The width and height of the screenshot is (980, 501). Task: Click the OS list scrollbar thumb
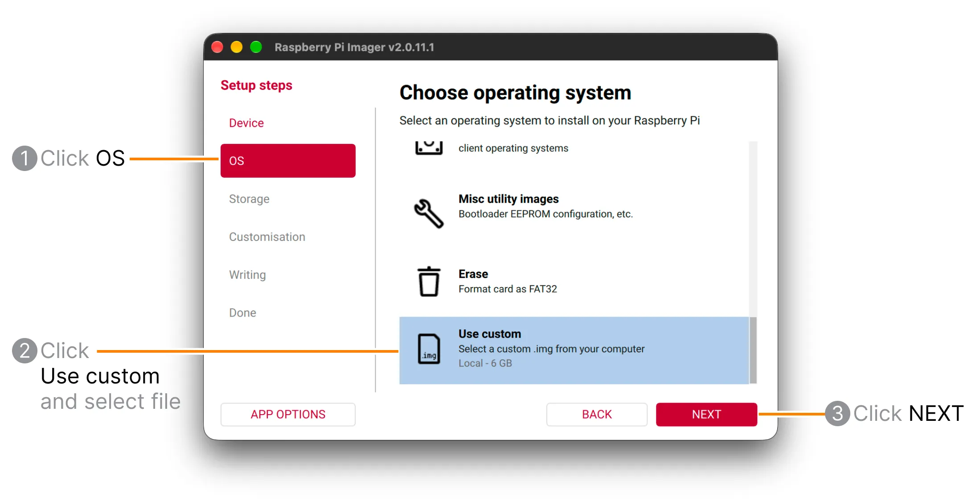753,350
